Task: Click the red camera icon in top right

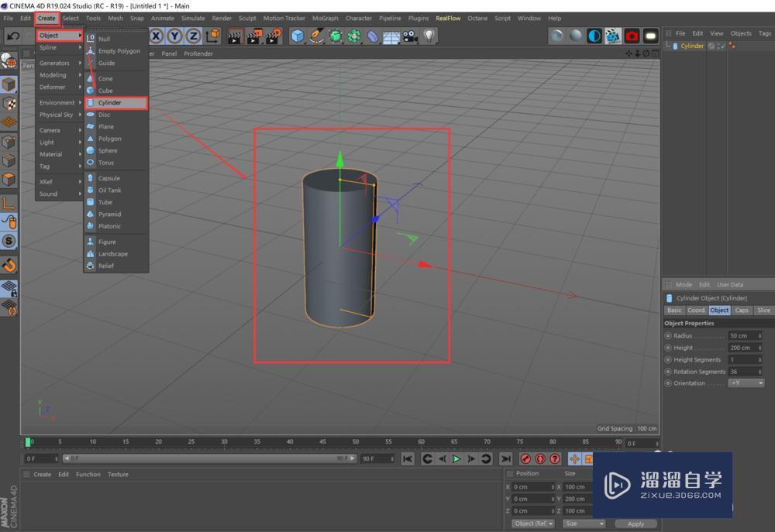Action: [x=632, y=36]
